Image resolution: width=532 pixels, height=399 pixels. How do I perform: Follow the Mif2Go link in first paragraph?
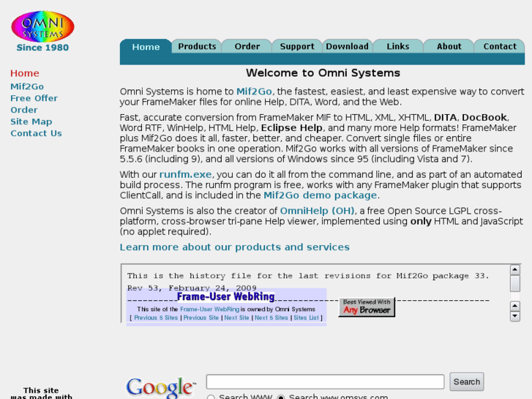point(254,92)
